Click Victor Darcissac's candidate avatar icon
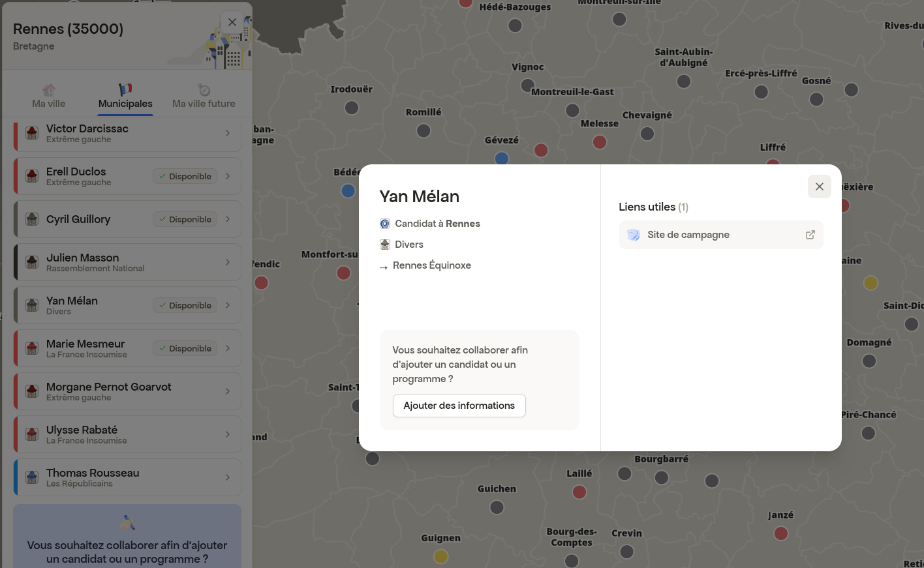Screen dimensions: 924x568 coord(32,133)
